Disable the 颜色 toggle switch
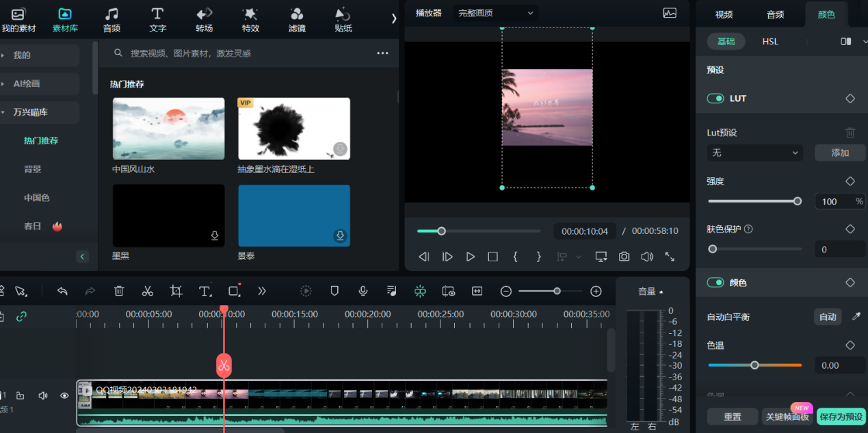Screen dimensions: 868x433 [x=715, y=283]
